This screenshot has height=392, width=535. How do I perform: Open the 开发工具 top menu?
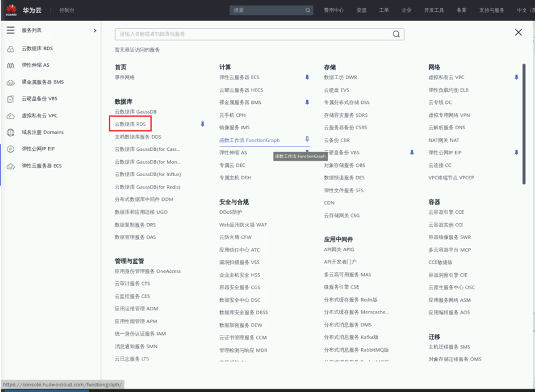(434, 11)
